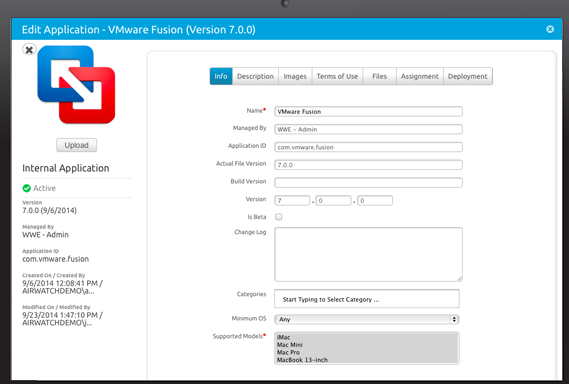The image size is (569, 384).
Task: Select iMac in Supported Models
Action: pyautogui.click(x=367, y=337)
